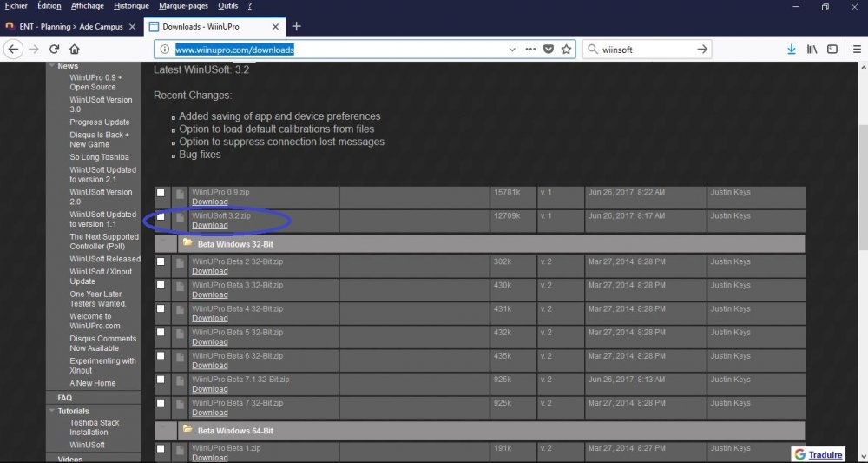Check the WiinUSoft 3.2.zip checkbox
Image resolution: width=868 pixels, height=463 pixels.
coord(161,216)
